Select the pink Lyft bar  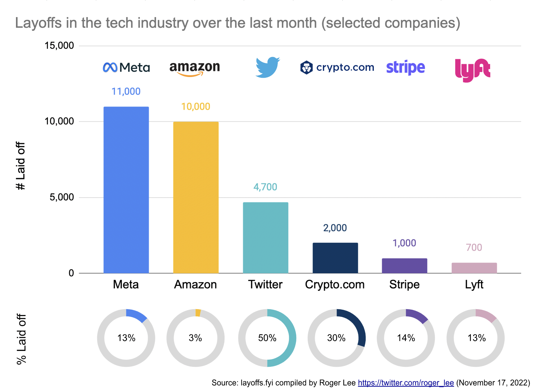tap(474, 268)
